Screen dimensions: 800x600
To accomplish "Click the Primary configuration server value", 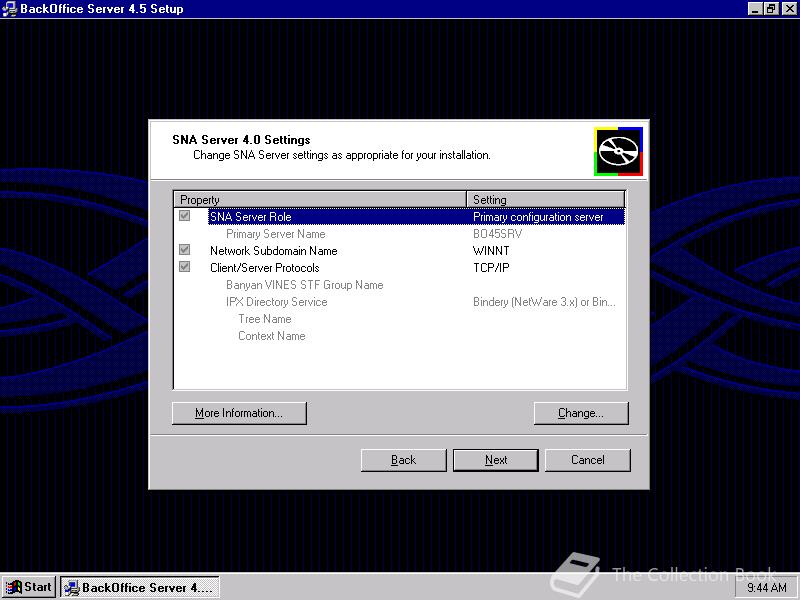I will pyautogui.click(x=538, y=217).
